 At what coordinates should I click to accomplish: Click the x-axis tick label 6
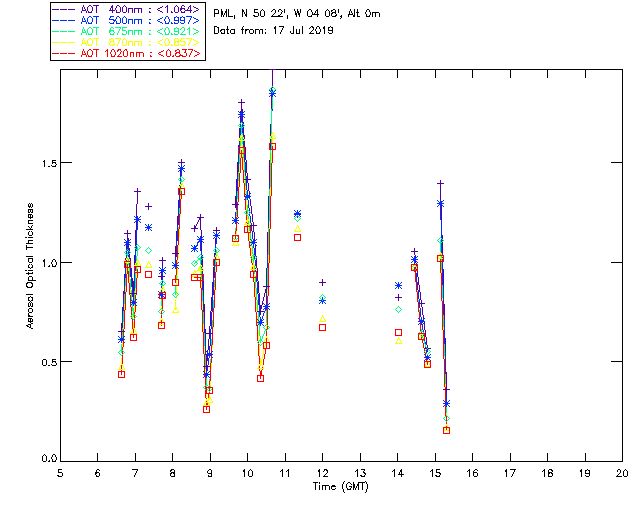[98, 473]
